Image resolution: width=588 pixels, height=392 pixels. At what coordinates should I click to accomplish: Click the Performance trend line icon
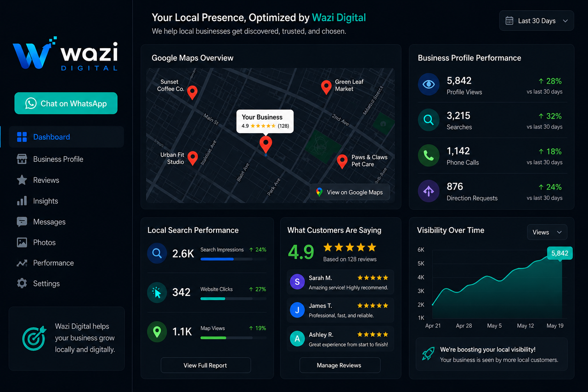click(x=22, y=263)
